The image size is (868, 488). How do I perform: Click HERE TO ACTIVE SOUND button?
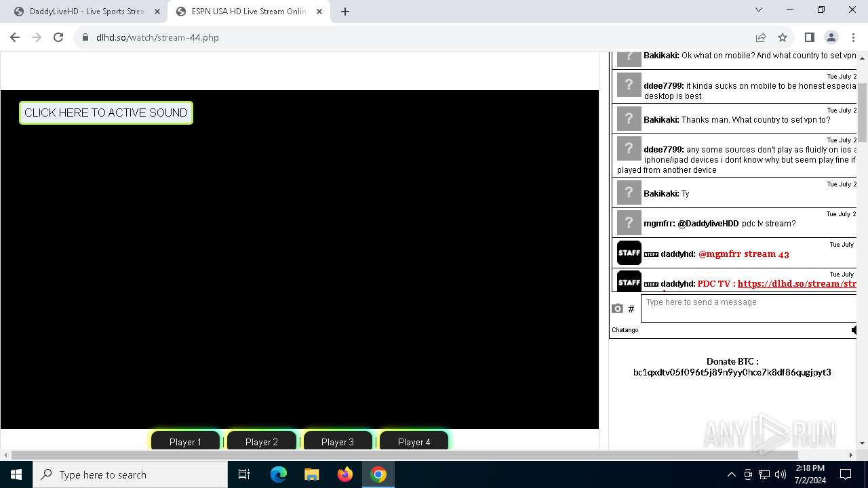tap(106, 113)
